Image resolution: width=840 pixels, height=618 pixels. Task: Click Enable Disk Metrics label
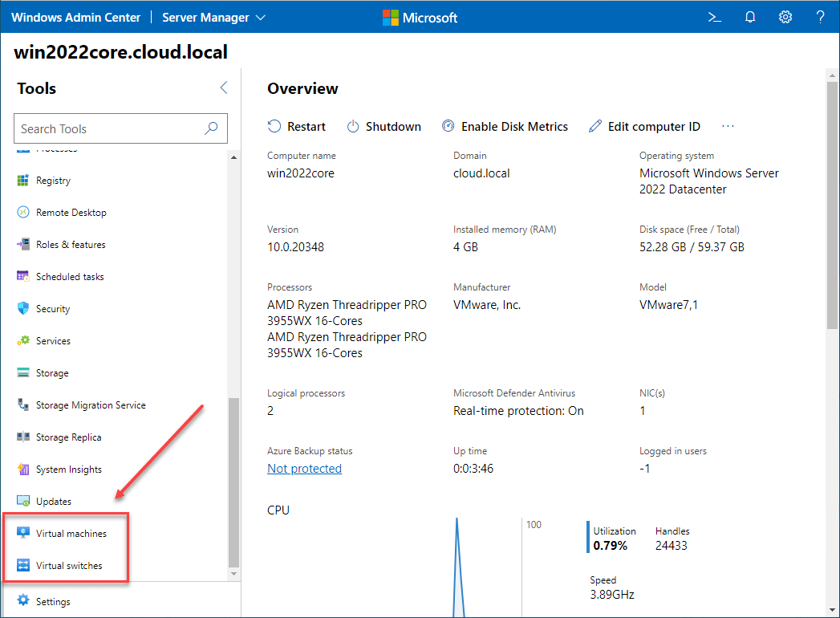tap(514, 127)
